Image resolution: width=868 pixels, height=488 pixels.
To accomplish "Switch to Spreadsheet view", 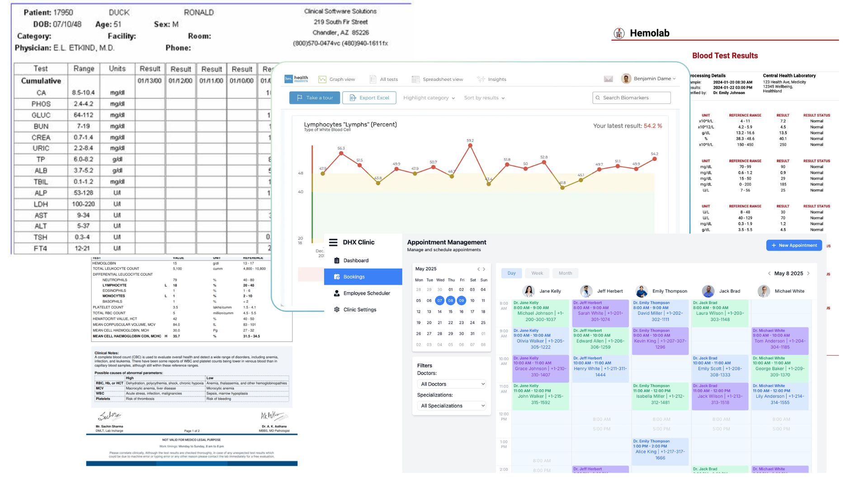I will [x=438, y=80].
